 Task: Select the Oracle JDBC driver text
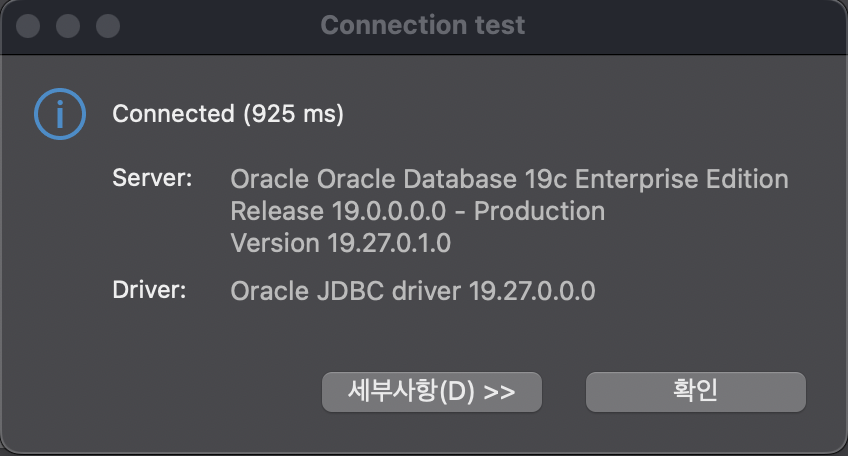413,291
